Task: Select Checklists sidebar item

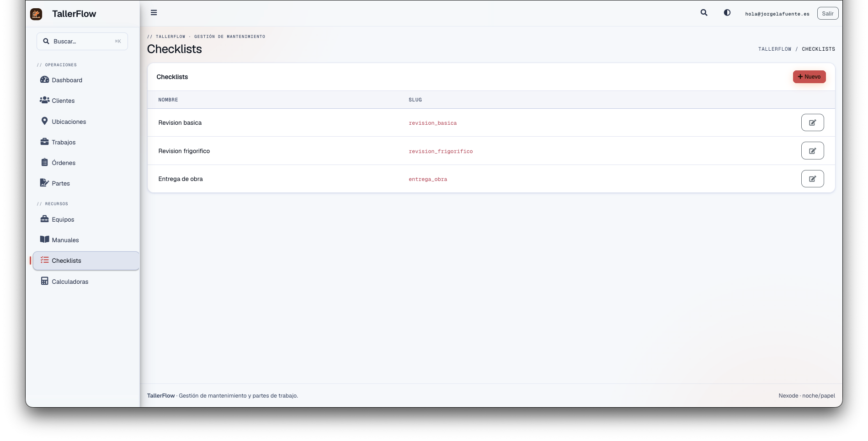Action: click(x=86, y=261)
